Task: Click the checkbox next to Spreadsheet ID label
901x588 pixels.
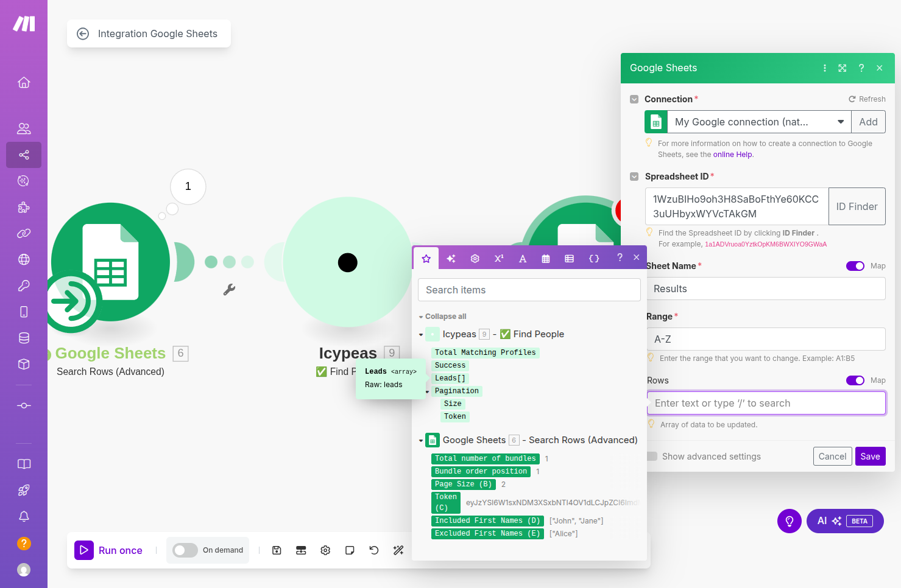Action: click(634, 177)
